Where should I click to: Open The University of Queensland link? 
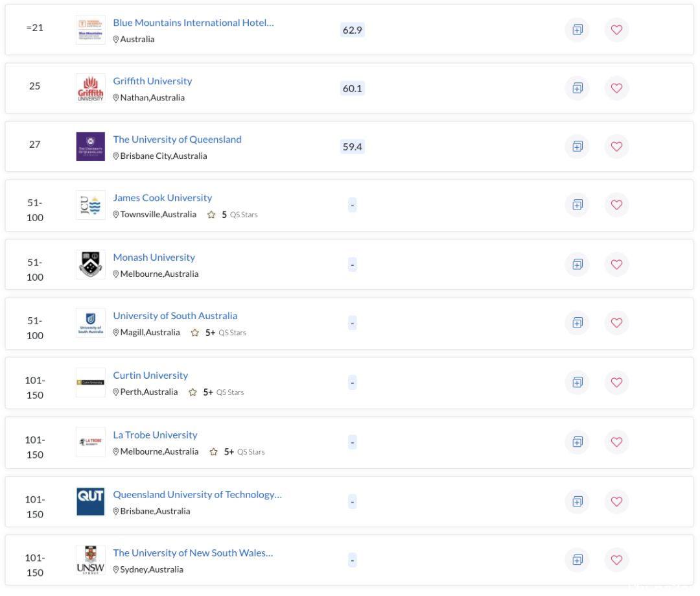177,139
